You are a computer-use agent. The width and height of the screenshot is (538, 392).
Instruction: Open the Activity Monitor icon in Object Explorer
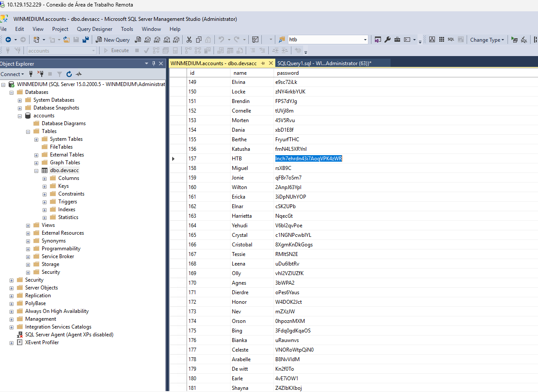[x=79, y=74]
